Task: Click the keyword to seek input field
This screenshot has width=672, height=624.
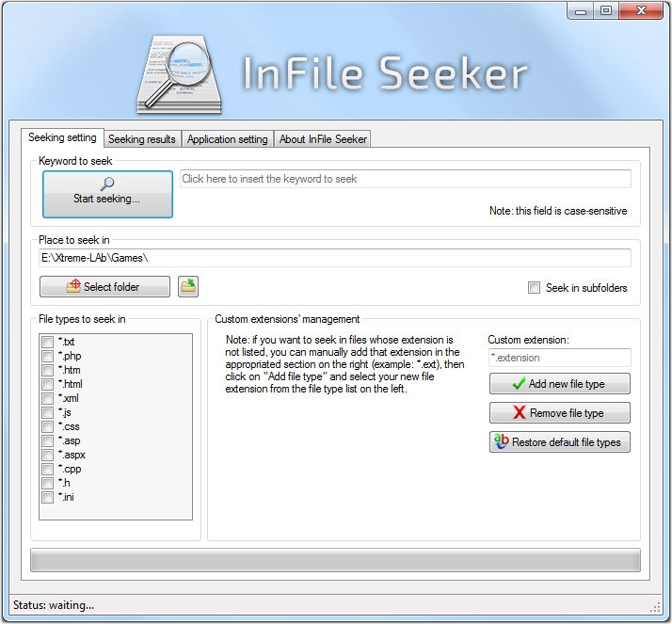Action: [x=405, y=179]
